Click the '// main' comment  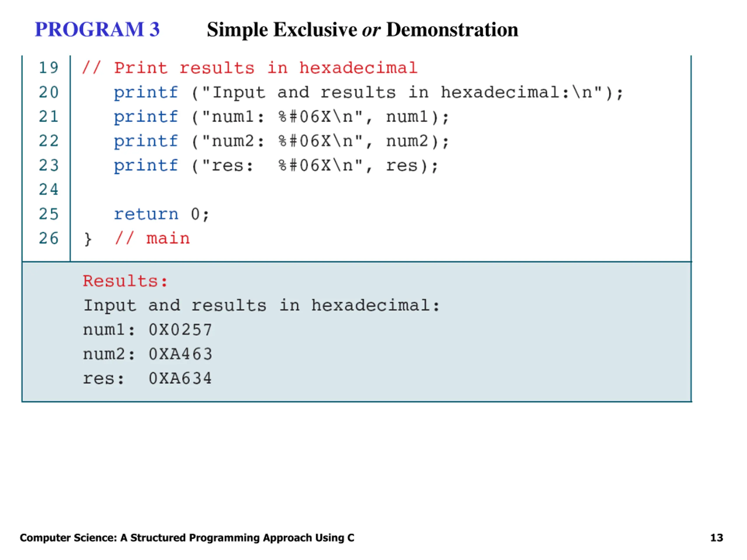click(152, 238)
